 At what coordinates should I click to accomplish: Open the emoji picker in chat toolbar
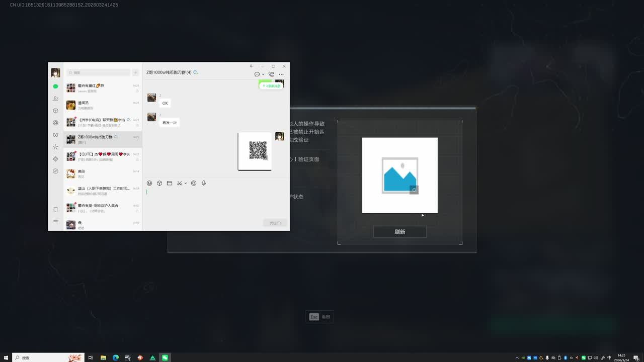[149, 184]
